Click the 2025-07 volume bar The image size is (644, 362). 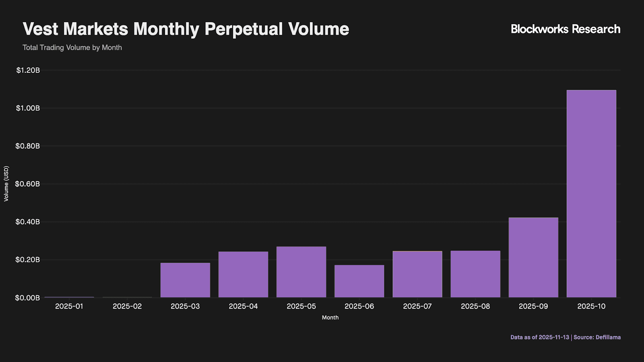[417, 274]
